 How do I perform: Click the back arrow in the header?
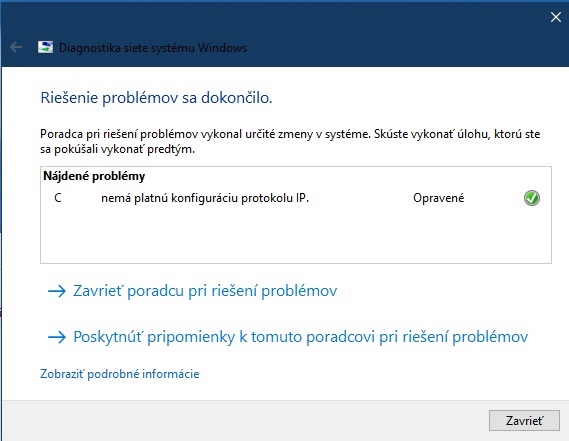(x=16, y=47)
